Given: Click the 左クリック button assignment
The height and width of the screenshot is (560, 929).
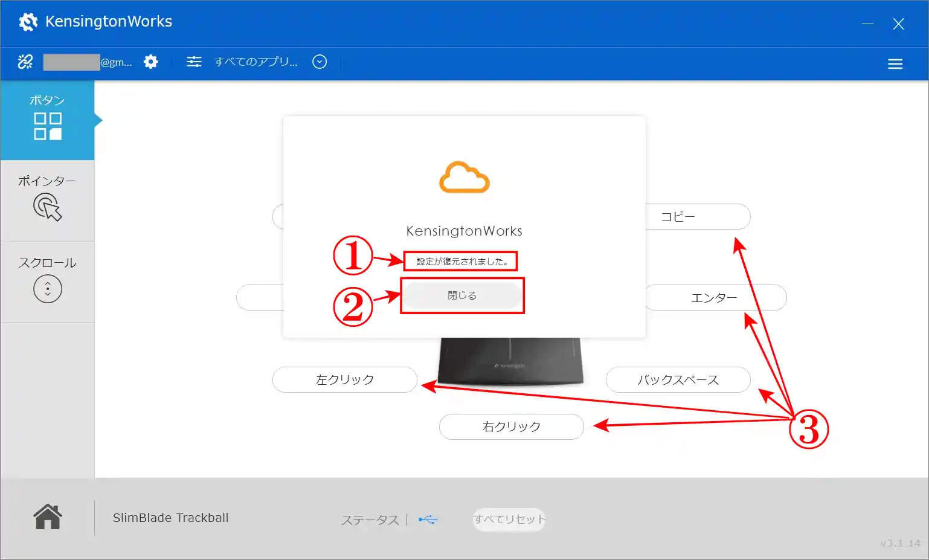Looking at the screenshot, I should tap(345, 379).
